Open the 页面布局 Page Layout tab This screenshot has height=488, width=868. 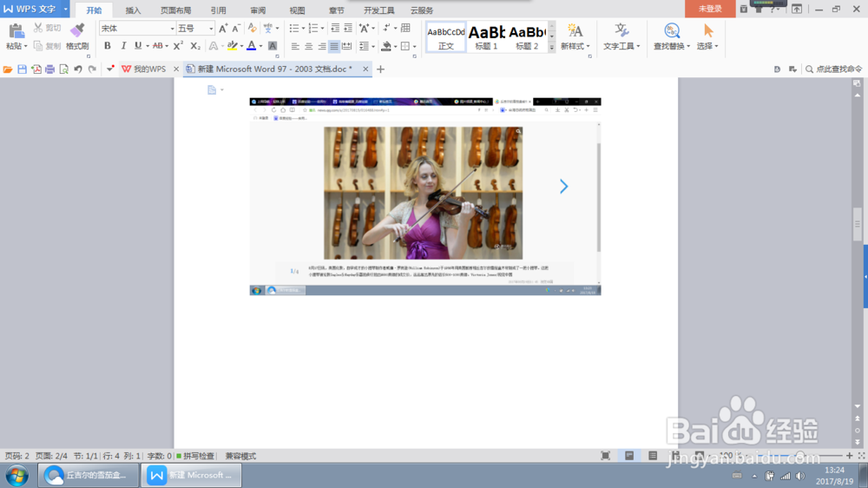click(x=175, y=10)
